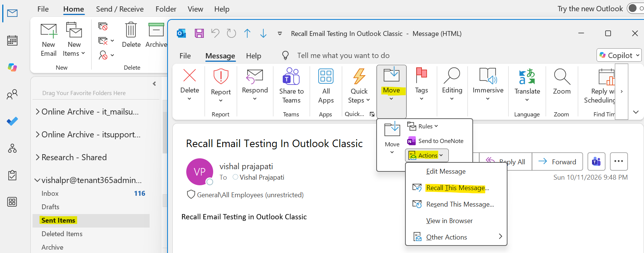Open the Quick Steps dropdown
This screenshot has width=644, height=253.
[x=359, y=95]
